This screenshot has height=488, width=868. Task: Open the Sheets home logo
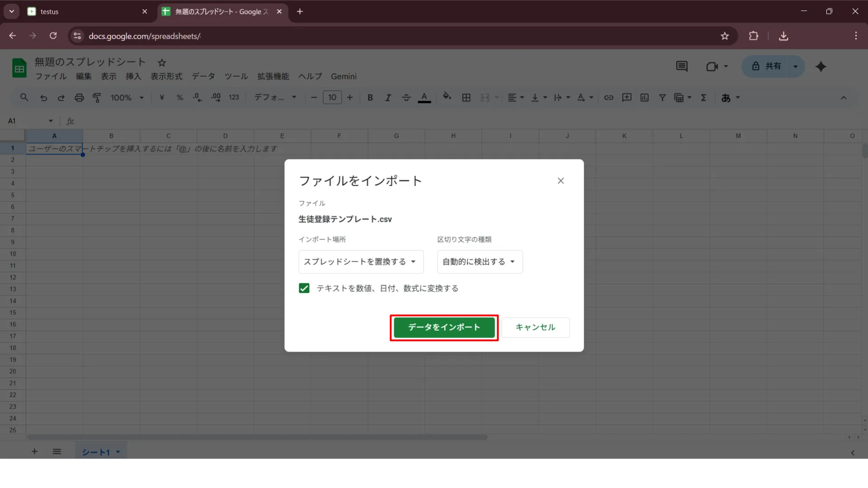tap(19, 68)
